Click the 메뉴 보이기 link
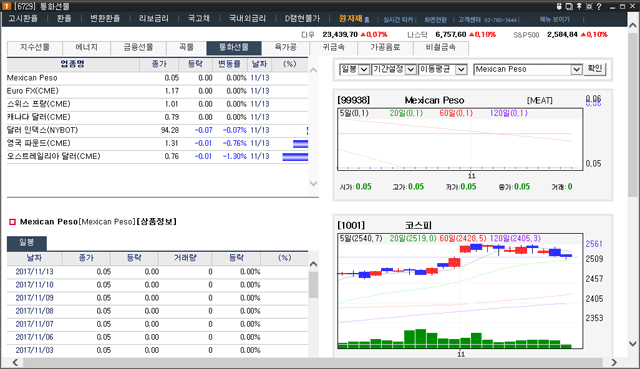 click(554, 20)
